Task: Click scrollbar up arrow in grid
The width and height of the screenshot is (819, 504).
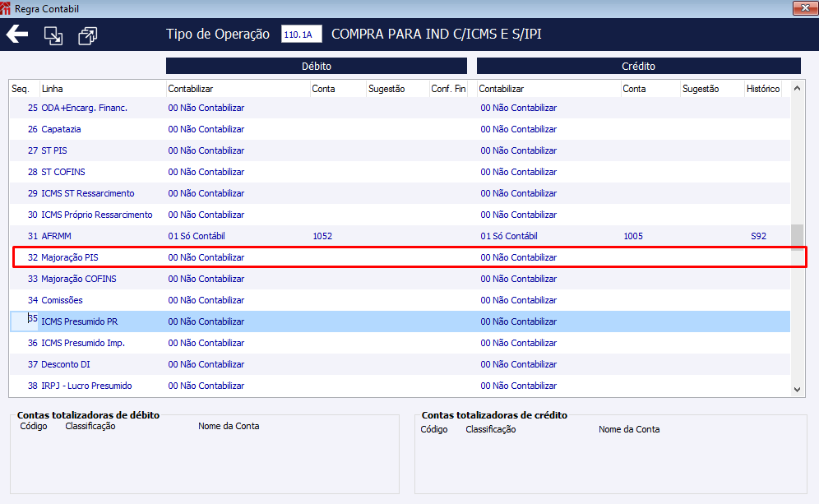Action: [797, 88]
